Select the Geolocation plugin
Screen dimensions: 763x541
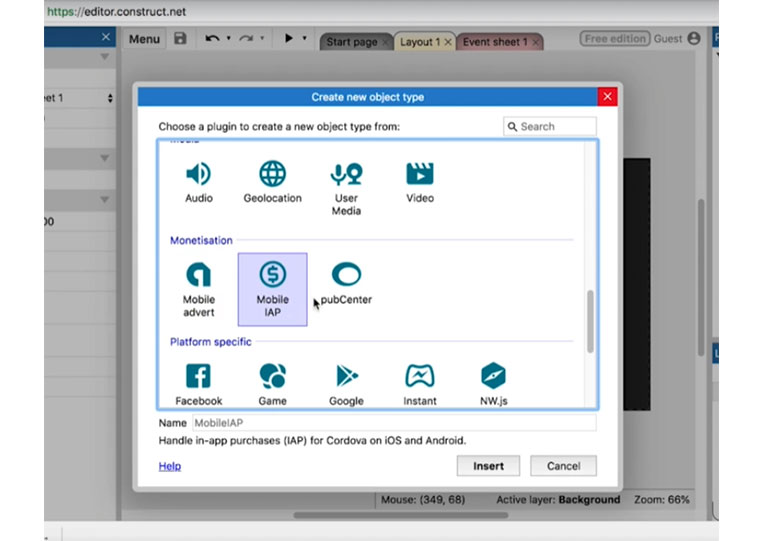[x=272, y=182]
